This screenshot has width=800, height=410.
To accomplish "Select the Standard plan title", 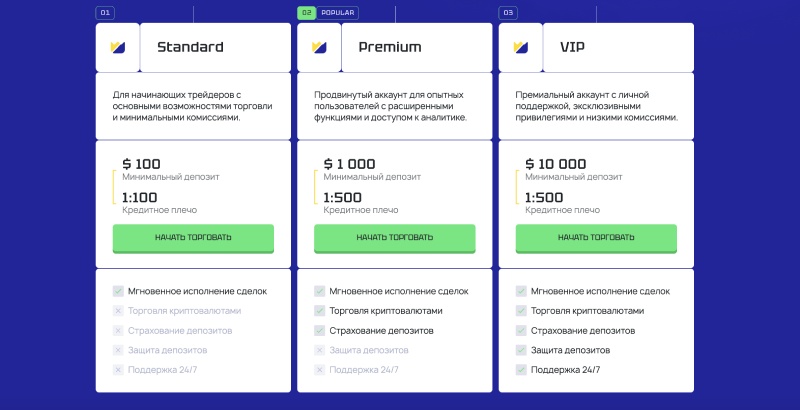I will pyautogui.click(x=190, y=47).
